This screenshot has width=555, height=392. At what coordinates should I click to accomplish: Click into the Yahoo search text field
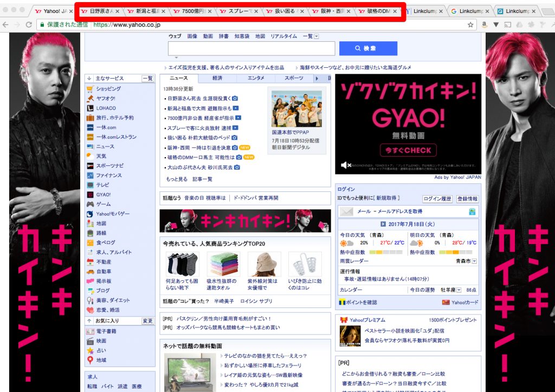(251, 49)
